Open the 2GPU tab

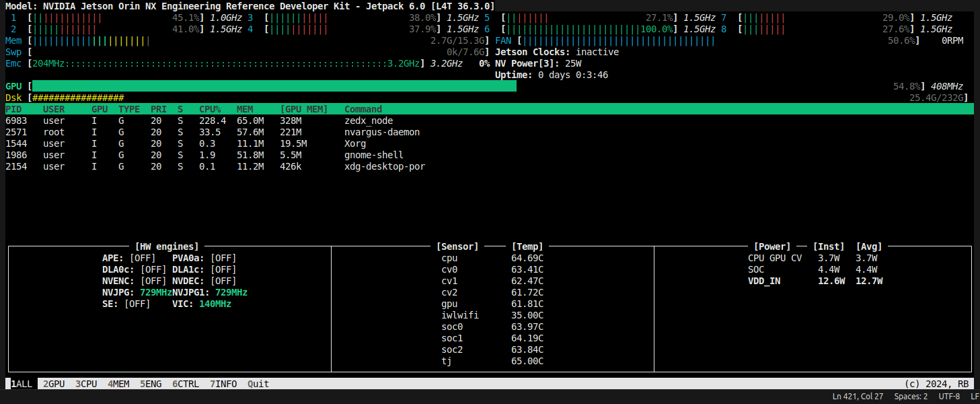[x=54, y=384]
